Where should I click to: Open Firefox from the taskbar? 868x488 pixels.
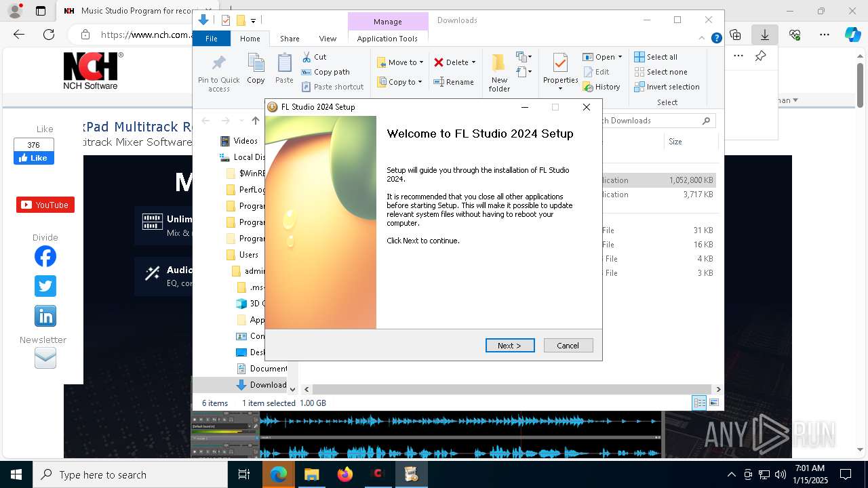(345, 474)
